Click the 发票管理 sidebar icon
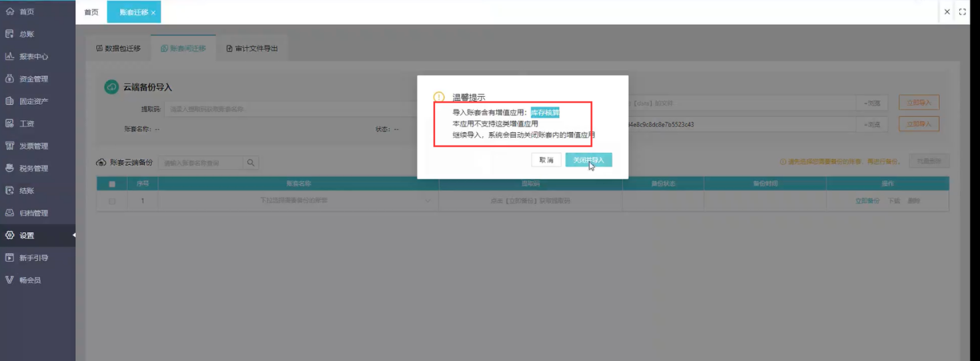 point(9,146)
